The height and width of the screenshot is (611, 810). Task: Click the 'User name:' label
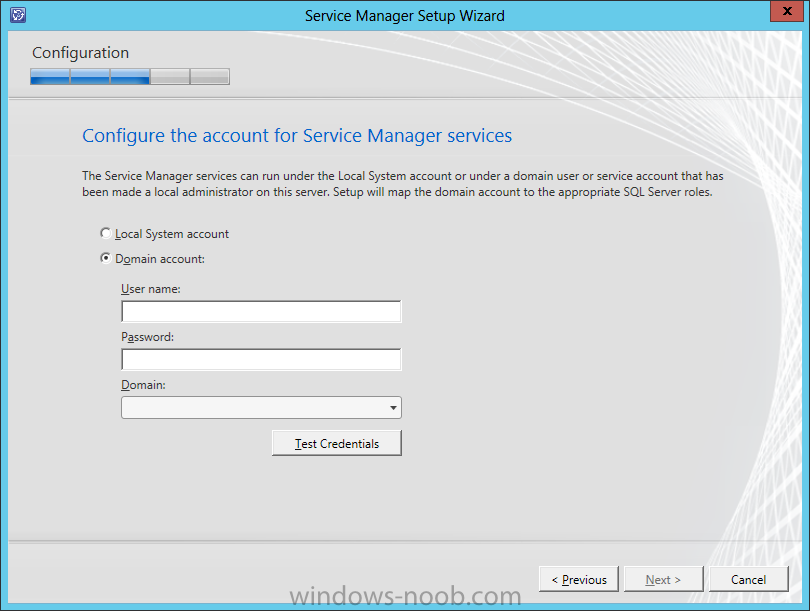[x=151, y=289]
